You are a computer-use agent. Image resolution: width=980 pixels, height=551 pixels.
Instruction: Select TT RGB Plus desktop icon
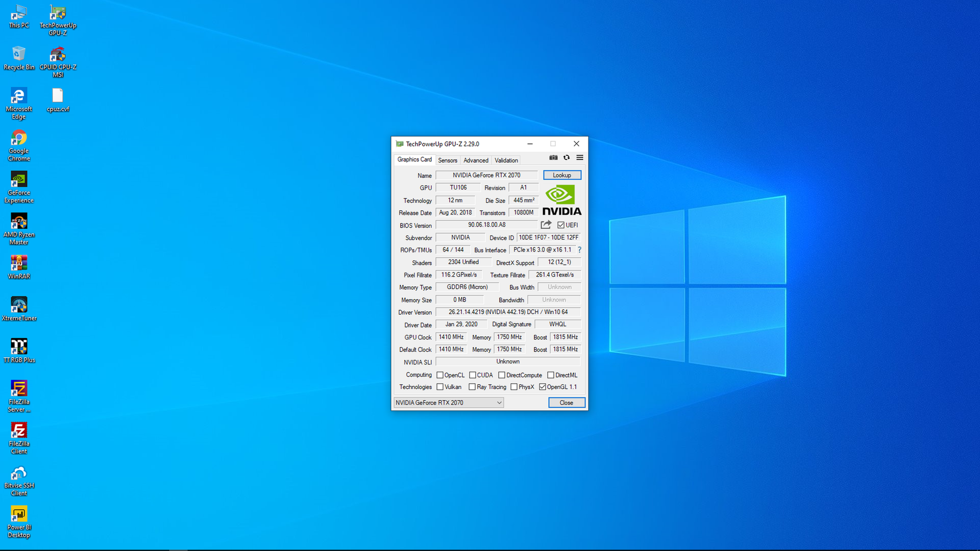[19, 351]
